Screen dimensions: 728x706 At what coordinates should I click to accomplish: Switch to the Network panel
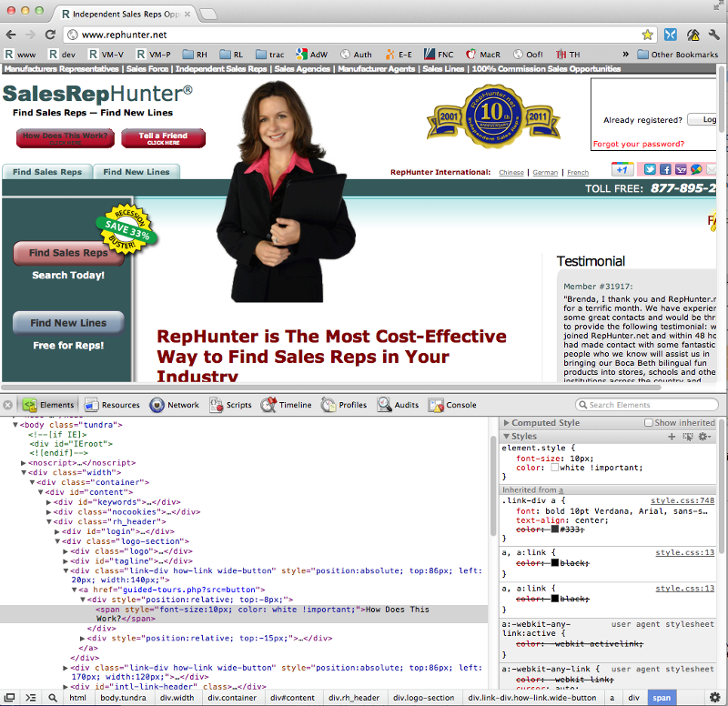click(174, 405)
